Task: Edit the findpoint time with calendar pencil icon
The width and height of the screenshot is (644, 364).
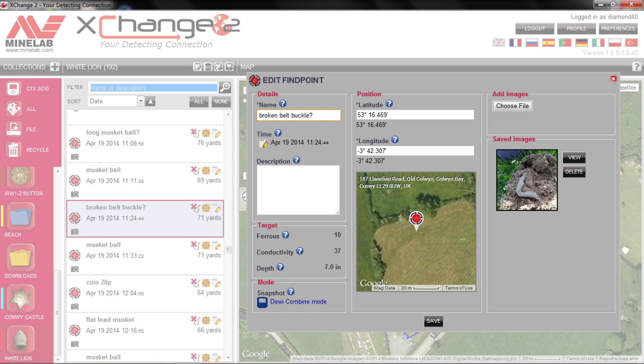Action: 264,143
